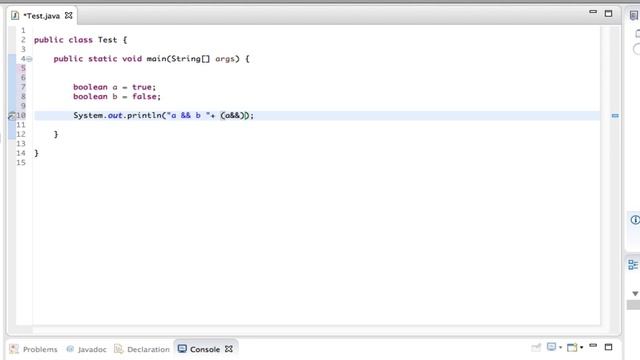Click 'public class Test {' declaration
This screenshot has height=360, width=640.
80,40
